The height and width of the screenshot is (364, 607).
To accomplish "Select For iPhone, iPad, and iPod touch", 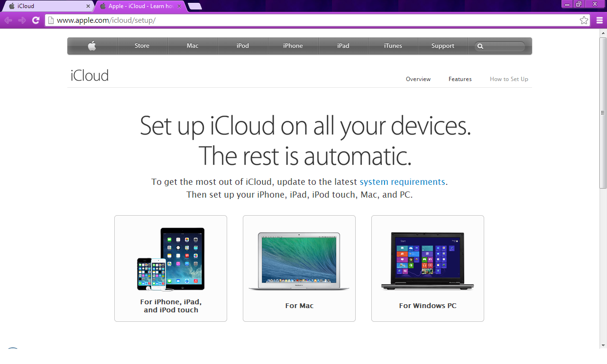I will point(171,306).
